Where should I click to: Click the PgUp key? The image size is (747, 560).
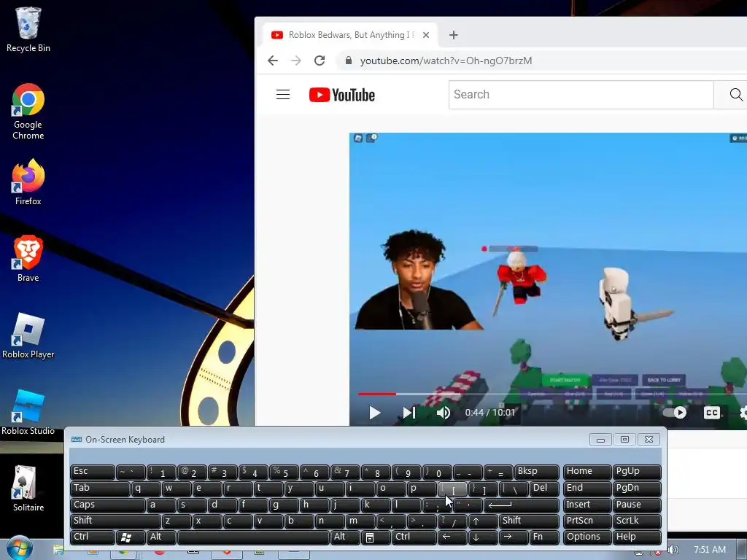[x=636, y=472]
